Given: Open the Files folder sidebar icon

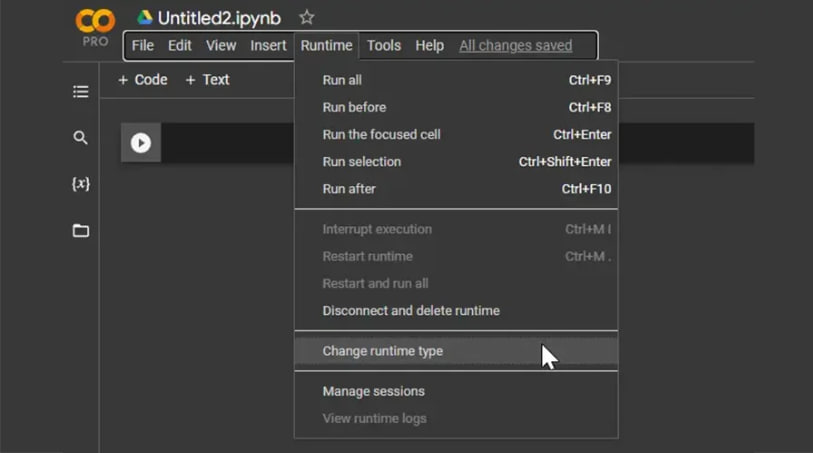Looking at the screenshot, I should 80,230.
